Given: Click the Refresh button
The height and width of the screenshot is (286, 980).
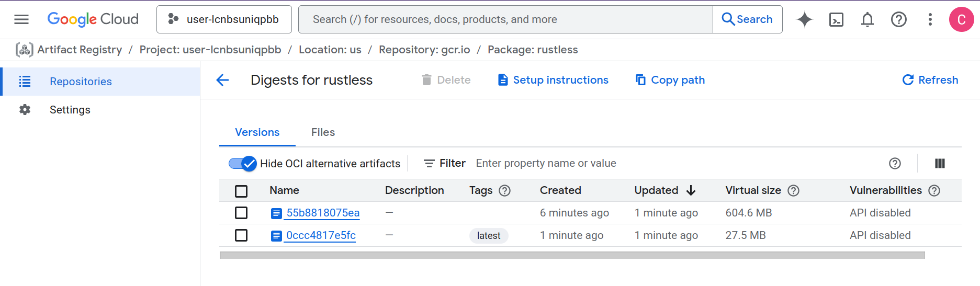Looking at the screenshot, I should [x=930, y=80].
